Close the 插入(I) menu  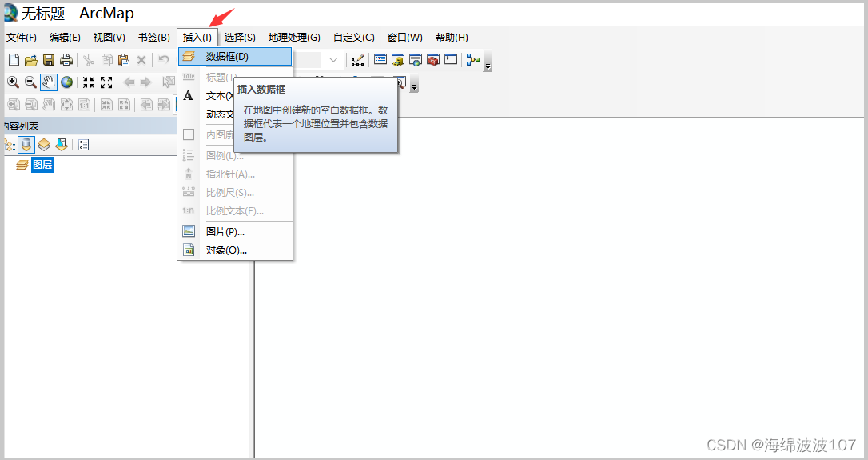pos(197,37)
